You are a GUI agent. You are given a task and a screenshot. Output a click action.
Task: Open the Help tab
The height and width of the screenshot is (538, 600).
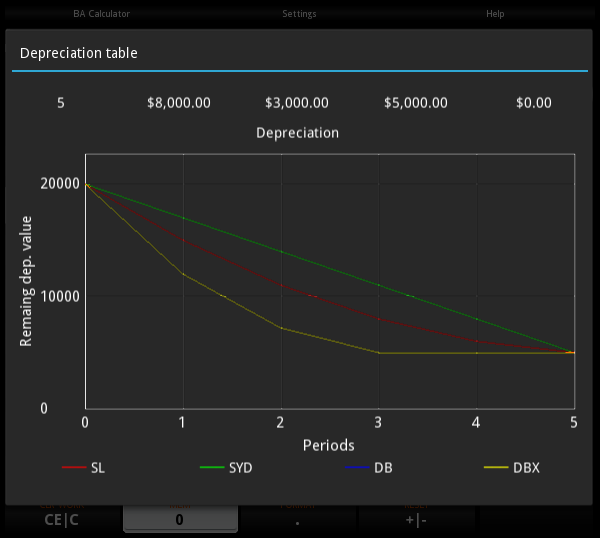[x=495, y=14]
